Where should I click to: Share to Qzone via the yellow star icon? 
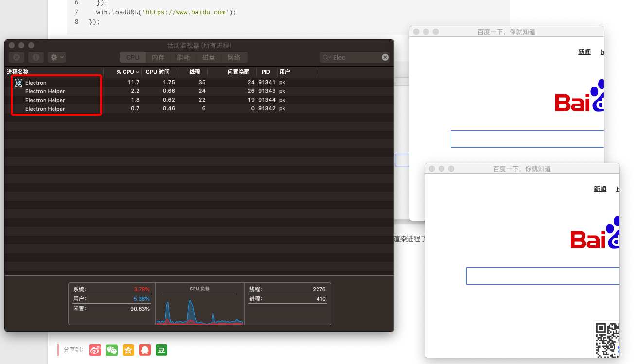tap(128, 350)
